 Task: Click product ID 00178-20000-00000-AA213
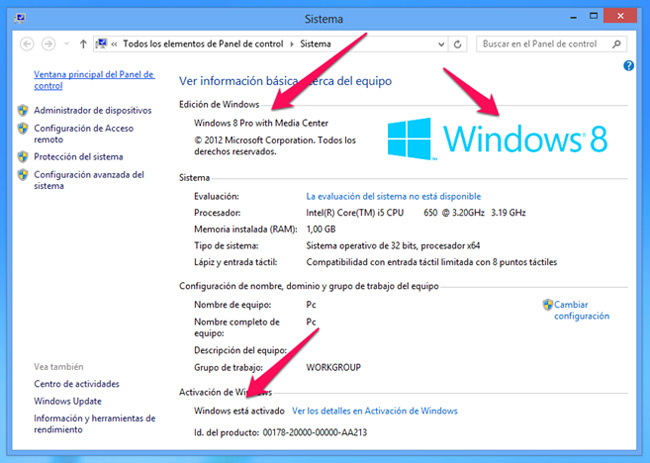[x=315, y=432]
